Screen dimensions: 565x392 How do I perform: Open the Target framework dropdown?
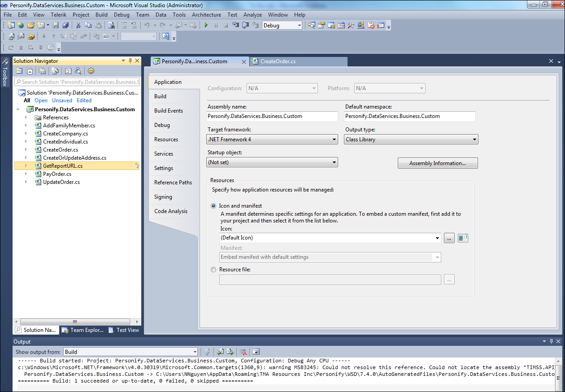point(272,139)
